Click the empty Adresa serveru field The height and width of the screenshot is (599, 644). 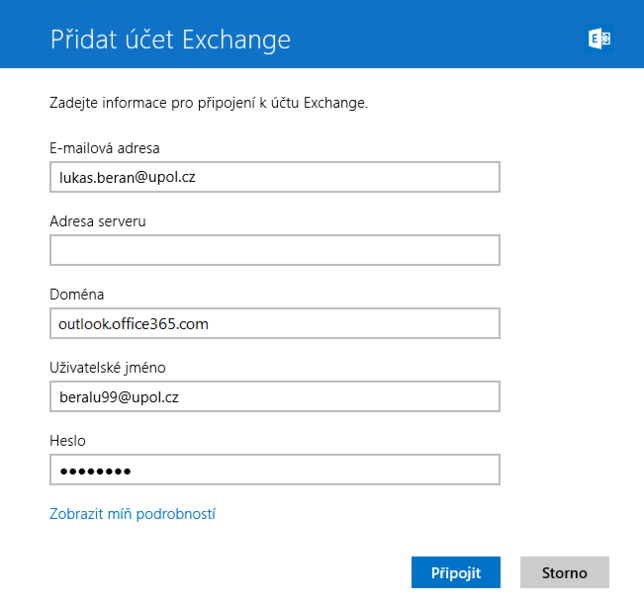click(x=274, y=250)
